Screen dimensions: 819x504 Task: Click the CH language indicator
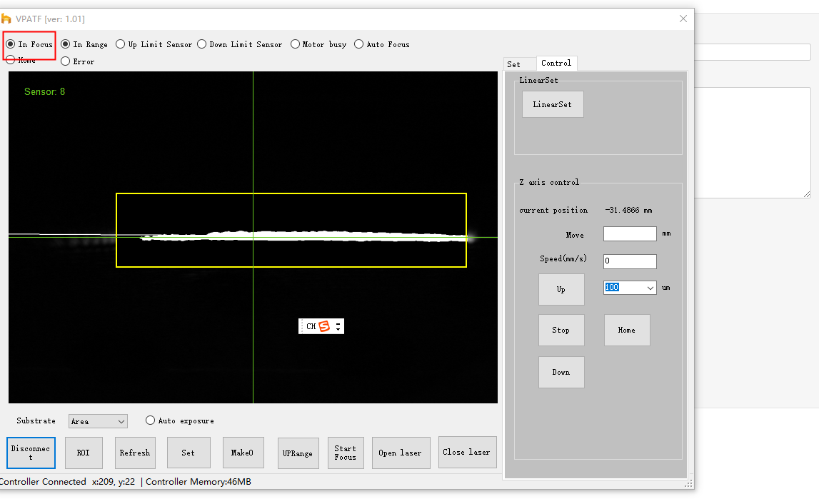[311, 326]
